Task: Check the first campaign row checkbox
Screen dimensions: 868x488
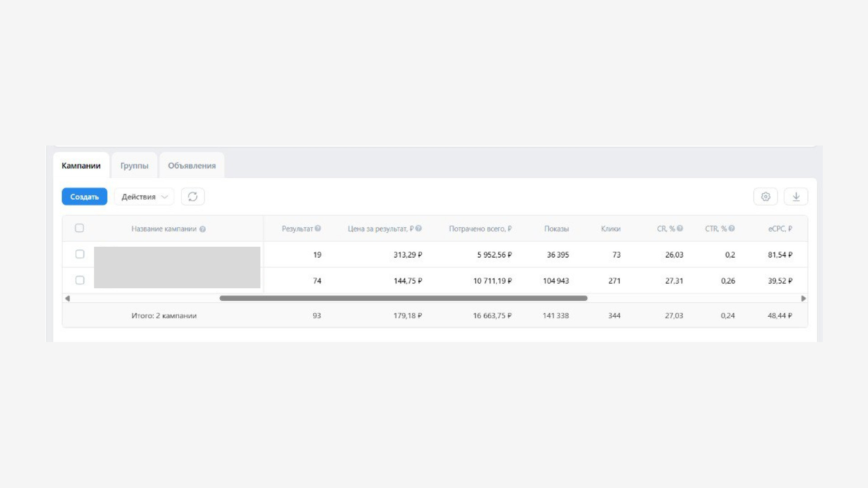Action: [x=80, y=254]
